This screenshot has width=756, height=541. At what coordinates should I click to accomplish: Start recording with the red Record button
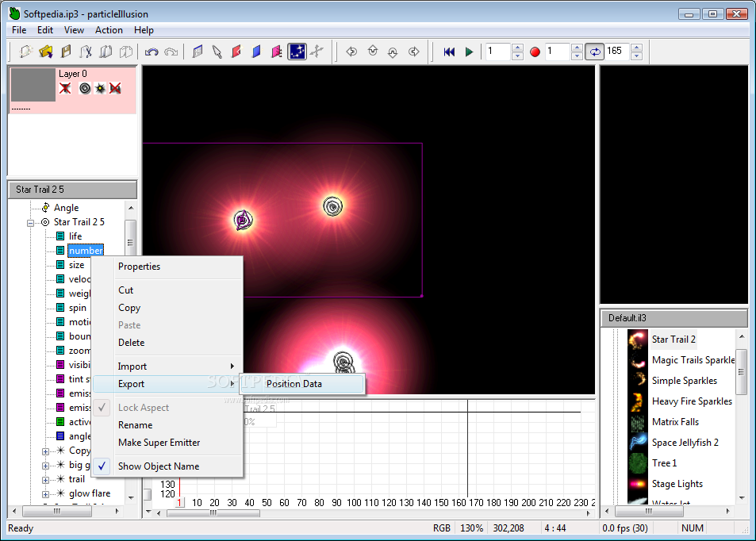point(535,52)
